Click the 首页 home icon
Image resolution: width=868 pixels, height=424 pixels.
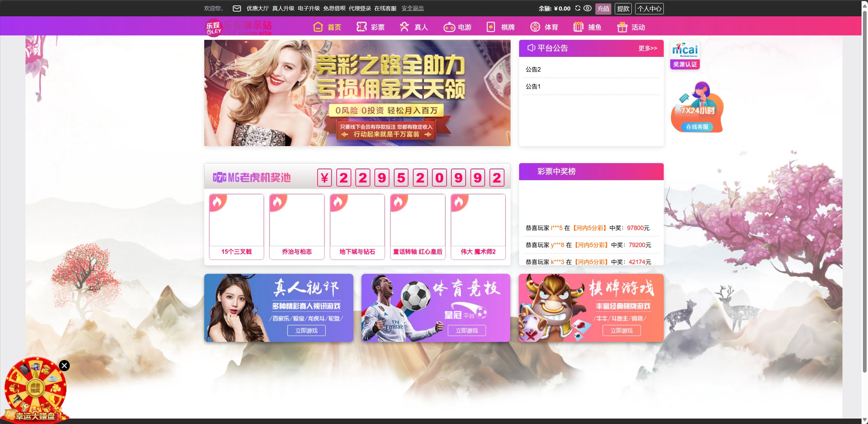point(318,27)
